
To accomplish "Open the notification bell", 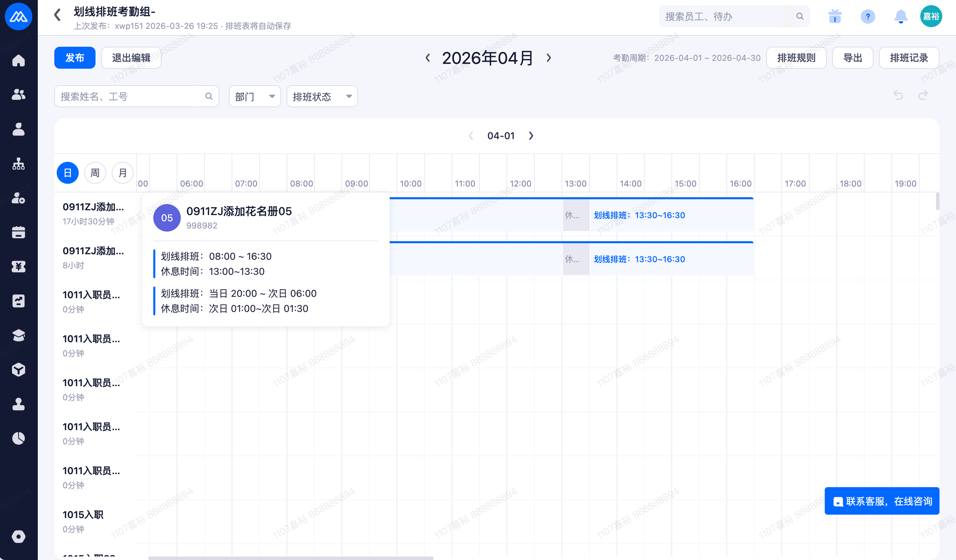I will (901, 16).
